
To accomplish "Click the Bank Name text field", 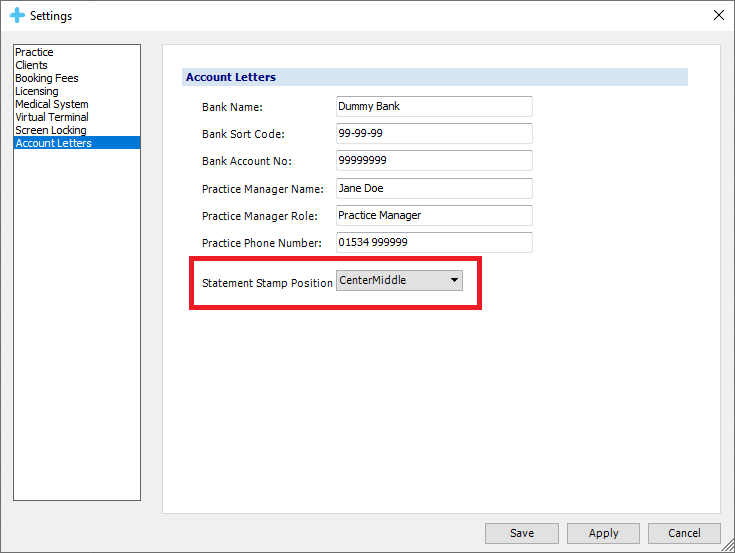I will coord(434,106).
